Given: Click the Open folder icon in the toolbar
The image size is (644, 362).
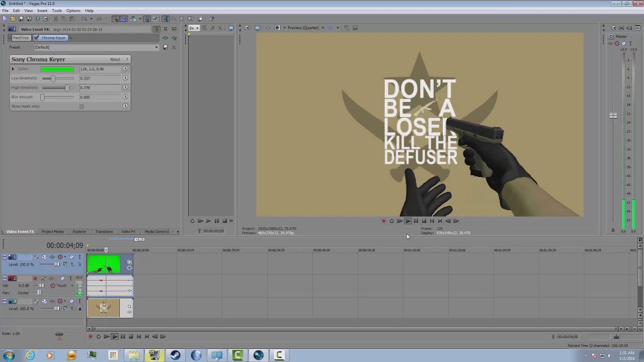Looking at the screenshot, I should (x=13, y=19).
